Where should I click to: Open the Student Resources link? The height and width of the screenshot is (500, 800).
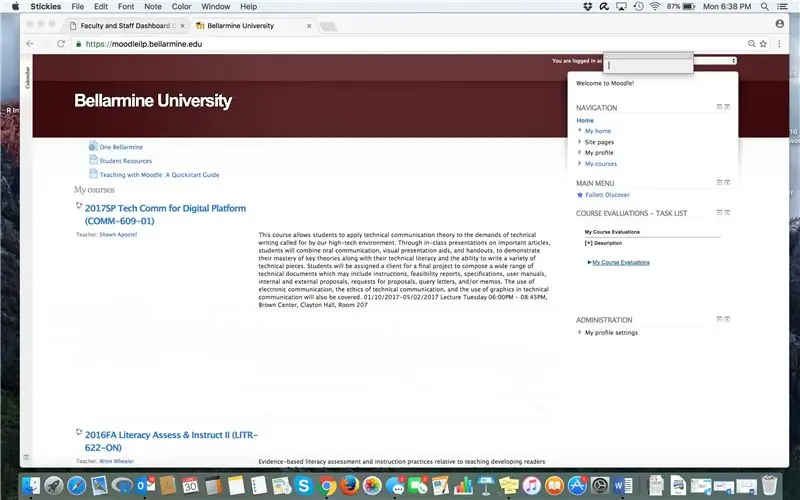click(x=126, y=161)
